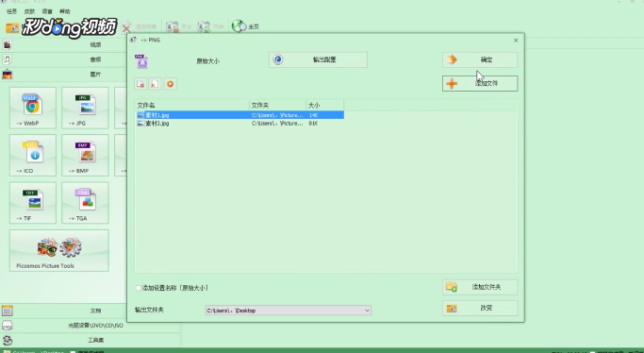Screen dimensions: 644x353
Task: Open the 皮肤 menu
Action: tap(29, 11)
